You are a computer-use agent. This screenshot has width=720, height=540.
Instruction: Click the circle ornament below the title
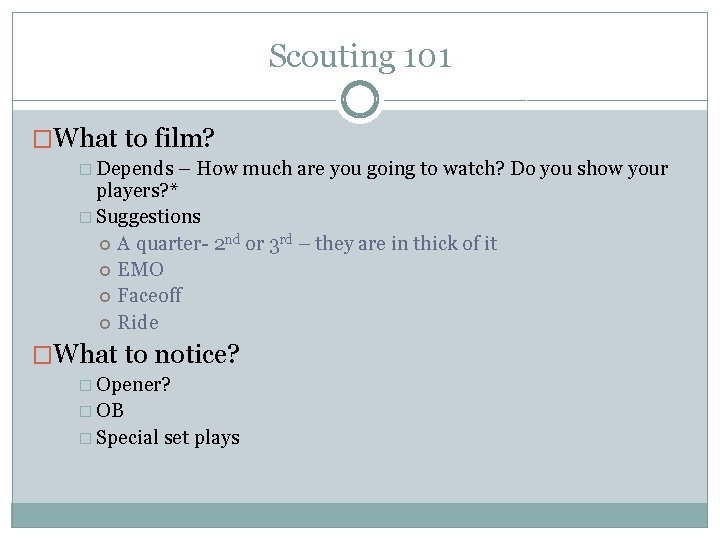(x=360, y=100)
